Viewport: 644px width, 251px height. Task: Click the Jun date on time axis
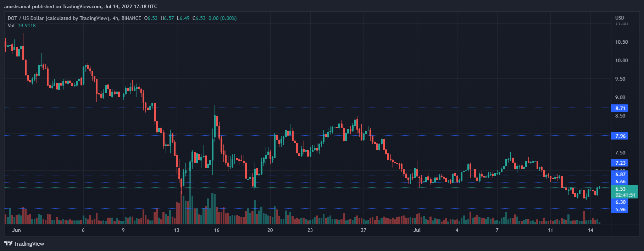click(16, 230)
